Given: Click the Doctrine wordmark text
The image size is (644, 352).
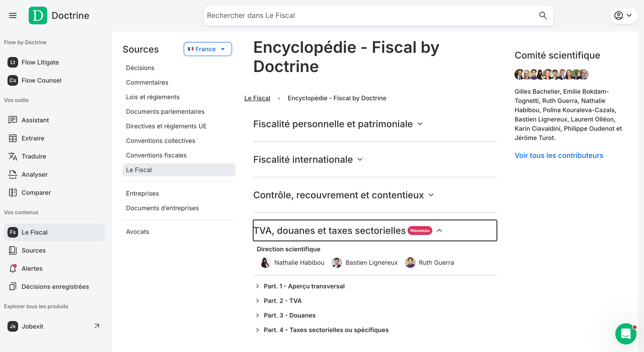Looking at the screenshot, I should 71,15.
